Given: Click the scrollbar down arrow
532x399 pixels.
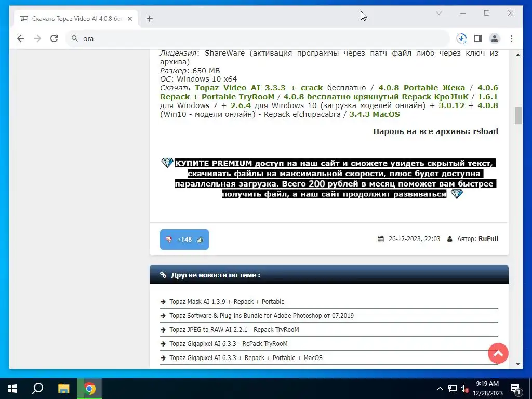Looking at the screenshot, I should pyautogui.click(x=518, y=364).
